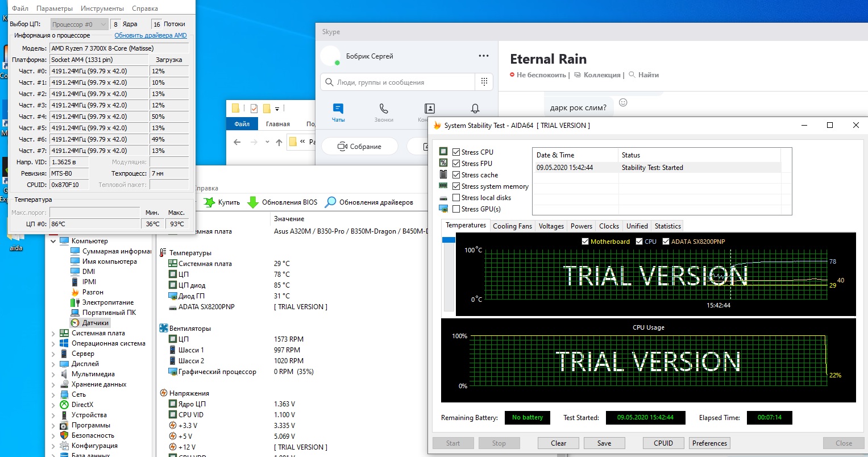Screen dimensions: 868x457
Task: Expand the Хранение данных node
Action: (x=53, y=384)
